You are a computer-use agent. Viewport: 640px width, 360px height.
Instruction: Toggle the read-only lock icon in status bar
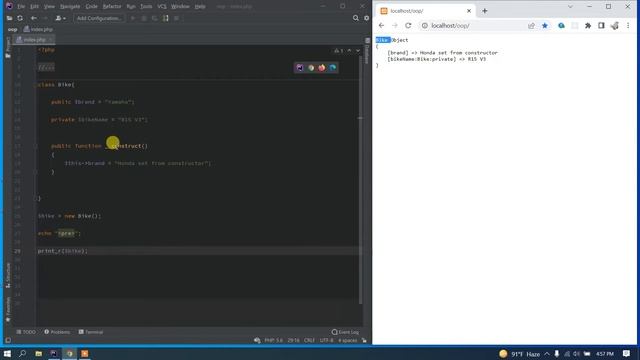364,340
